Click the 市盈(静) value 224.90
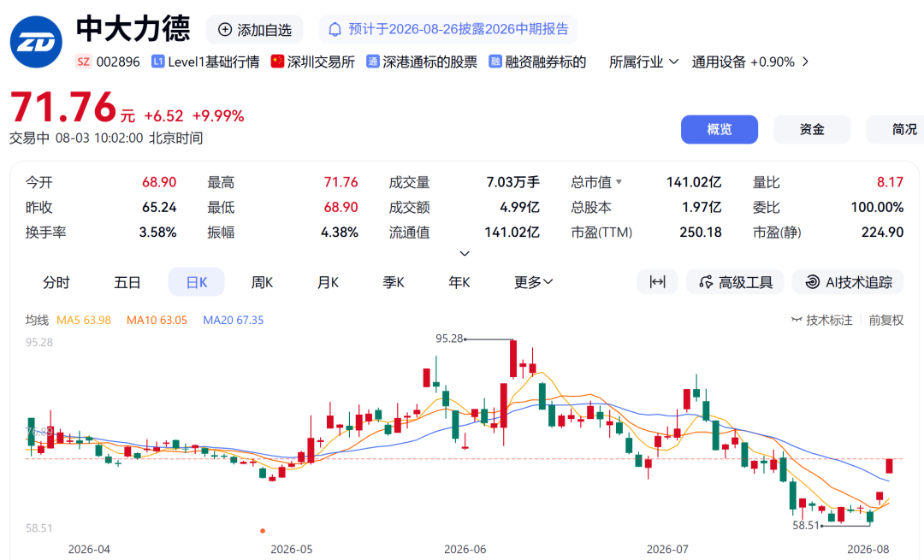This screenshot has width=924, height=560. [x=882, y=233]
